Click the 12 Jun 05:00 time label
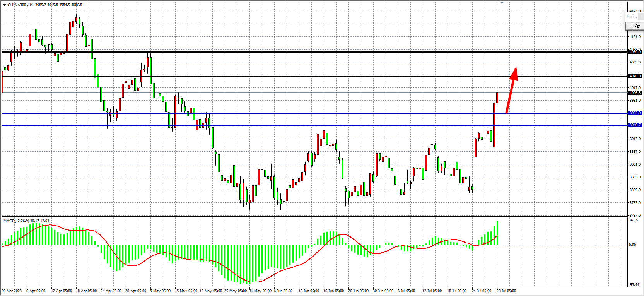 click(309, 291)
